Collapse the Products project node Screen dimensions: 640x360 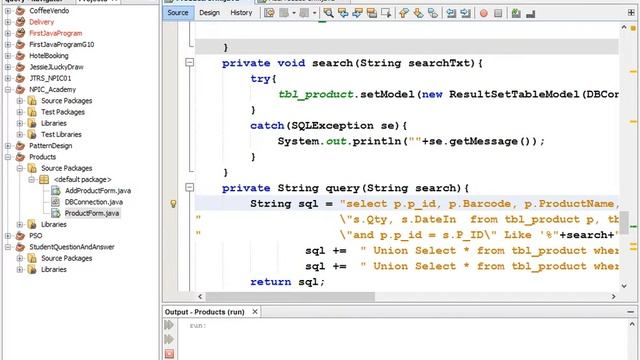(x=8, y=157)
